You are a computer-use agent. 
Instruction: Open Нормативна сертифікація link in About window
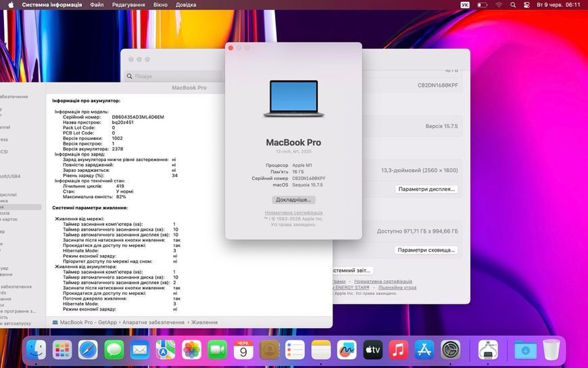click(x=293, y=212)
